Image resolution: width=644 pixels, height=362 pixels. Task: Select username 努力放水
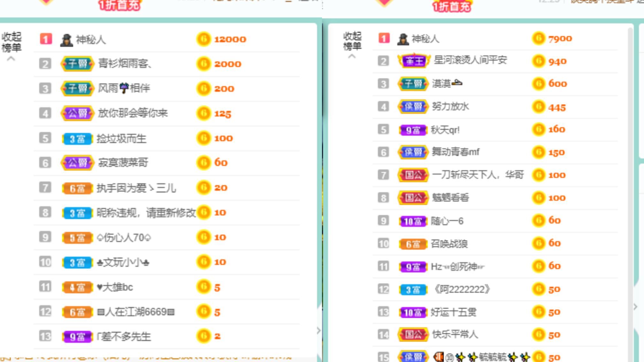point(450,107)
